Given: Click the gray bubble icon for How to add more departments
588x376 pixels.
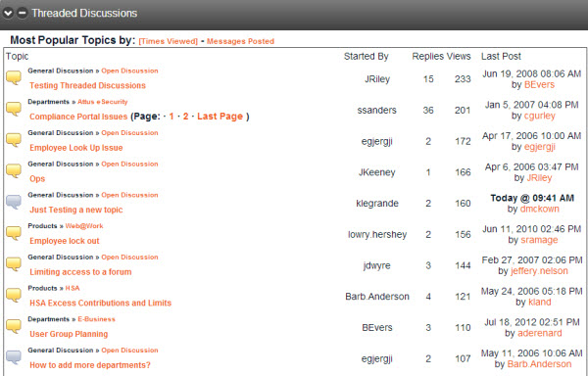Looking at the screenshot, I should [14, 357].
